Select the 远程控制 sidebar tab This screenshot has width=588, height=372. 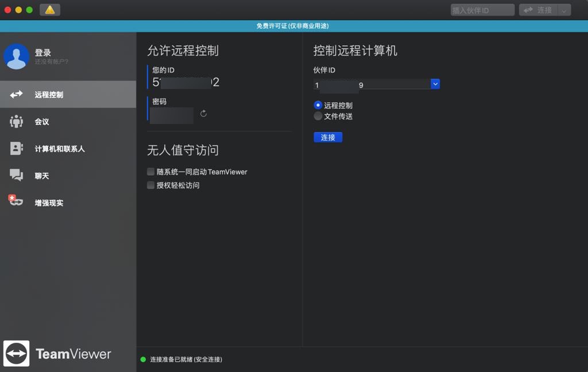click(68, 95)
